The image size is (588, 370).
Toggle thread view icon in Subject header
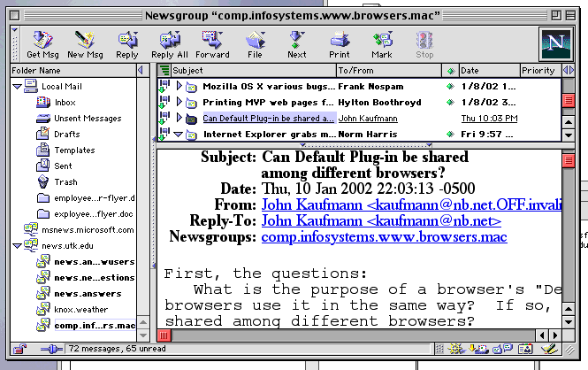[x=165, y=70]
